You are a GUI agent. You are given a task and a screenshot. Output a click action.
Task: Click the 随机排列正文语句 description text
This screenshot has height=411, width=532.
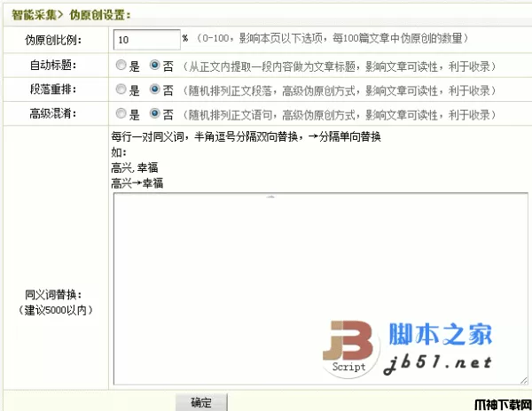[340, 115]
